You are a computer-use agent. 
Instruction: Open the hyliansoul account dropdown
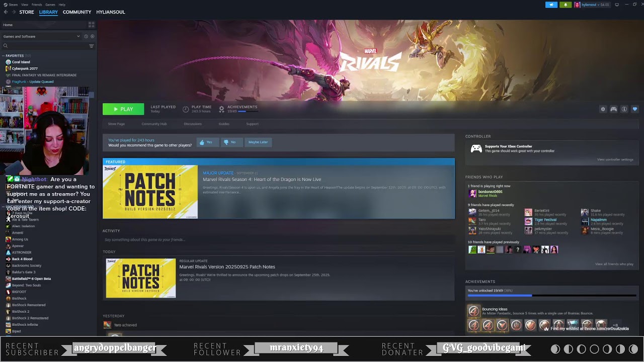pos(592,5)
